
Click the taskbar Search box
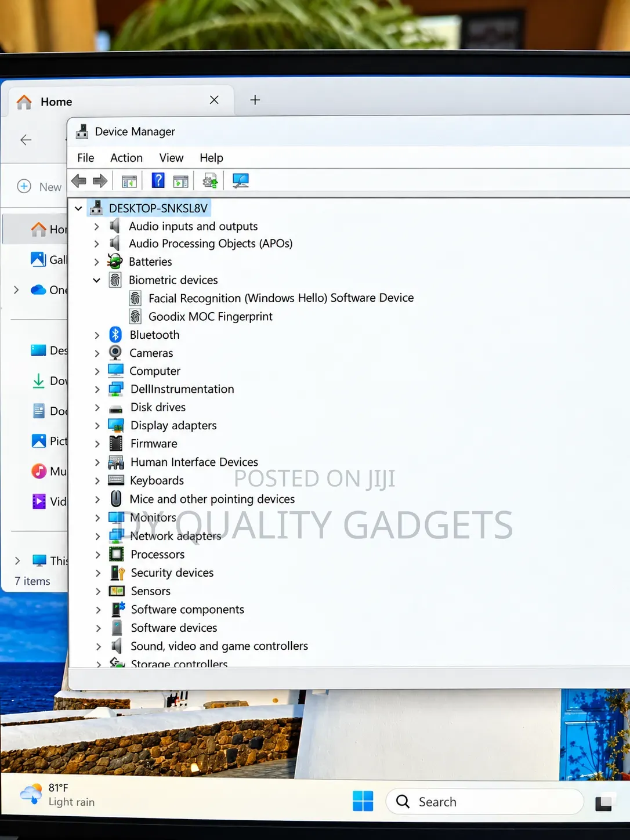[x=484, y=802]
